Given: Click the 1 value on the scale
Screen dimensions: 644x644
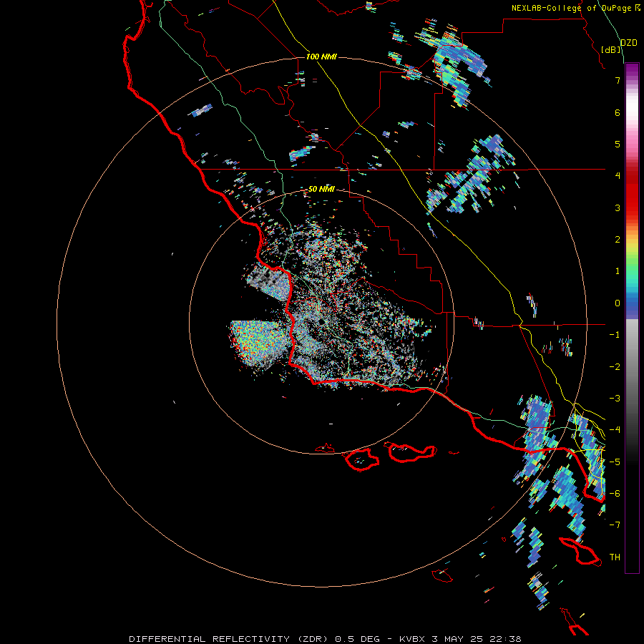Looking at the screenshot, I should [x=618, y=271].
